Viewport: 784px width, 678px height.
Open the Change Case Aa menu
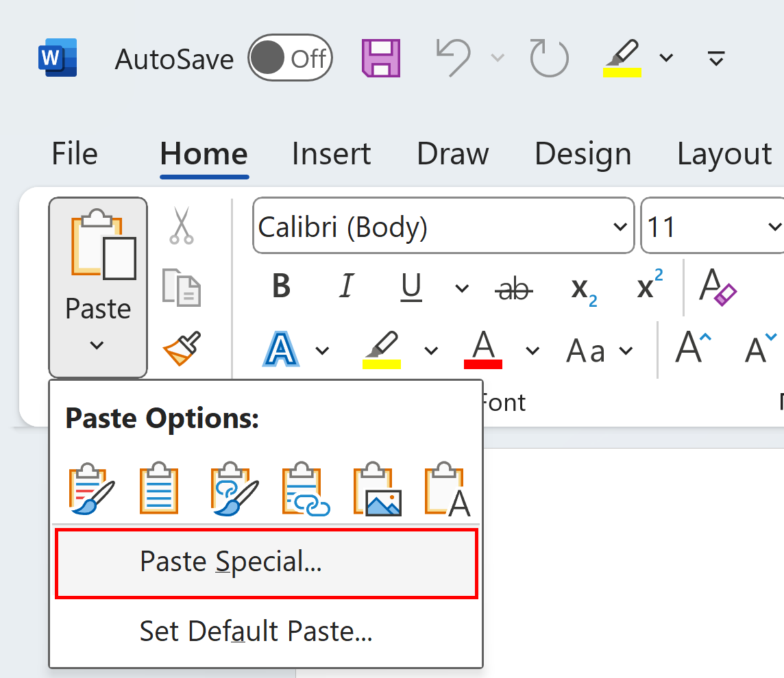tap(600, 351)
